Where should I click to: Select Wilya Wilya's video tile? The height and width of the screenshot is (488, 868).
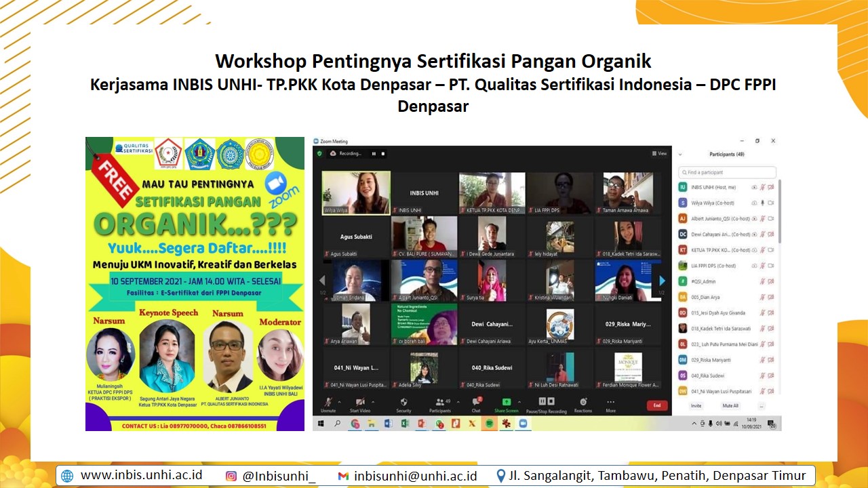click(x=356, y=192)
